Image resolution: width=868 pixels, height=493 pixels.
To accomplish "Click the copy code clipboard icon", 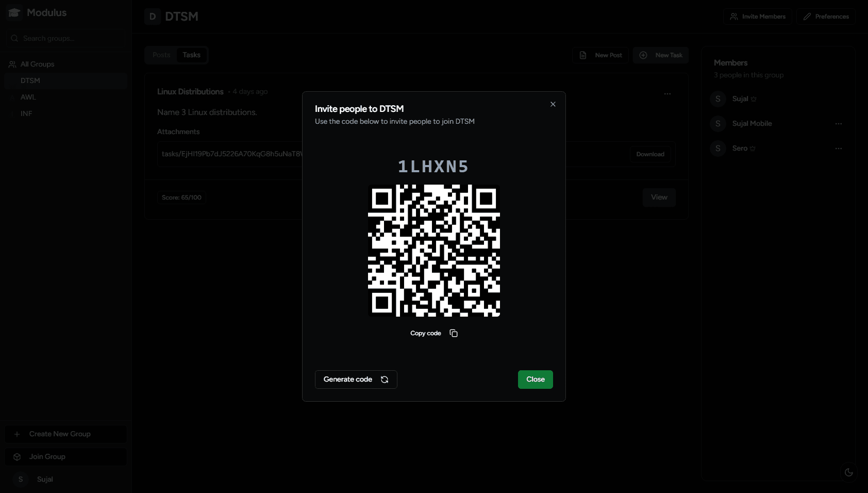I will 454,333.
